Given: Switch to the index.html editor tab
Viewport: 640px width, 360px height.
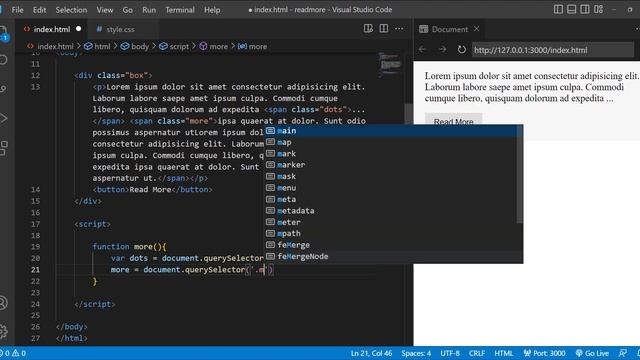Looking at the screenshot, I should coord(51,29).
